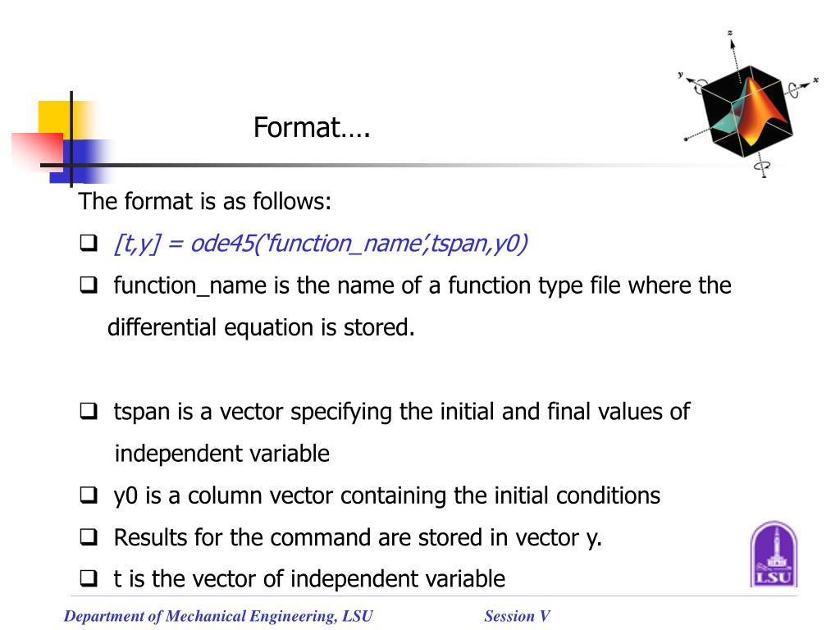The height and width of the screenshot is (630, 840).
Task: Click the purple LSU tower logo
Action: pos(774,555)
